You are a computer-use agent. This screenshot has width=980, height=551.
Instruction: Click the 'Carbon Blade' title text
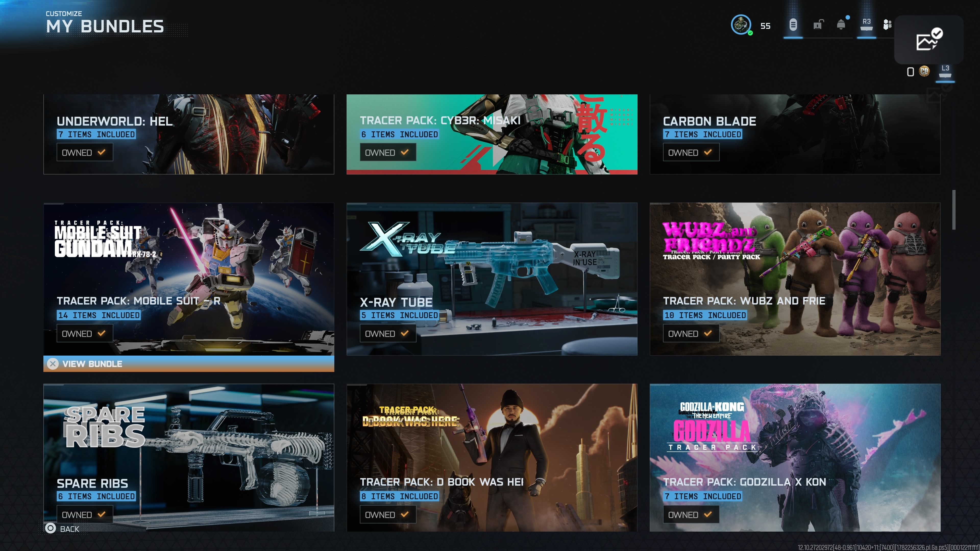click(709, 121)
